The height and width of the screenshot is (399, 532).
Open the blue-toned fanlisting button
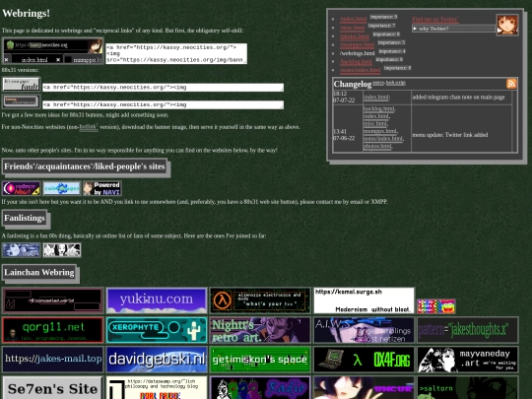tap(21, 250)
